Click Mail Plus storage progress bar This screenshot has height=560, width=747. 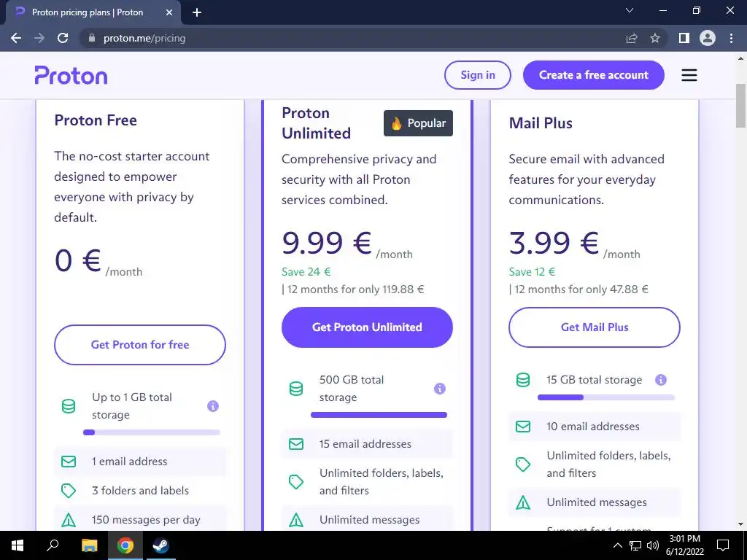point(606,397)
